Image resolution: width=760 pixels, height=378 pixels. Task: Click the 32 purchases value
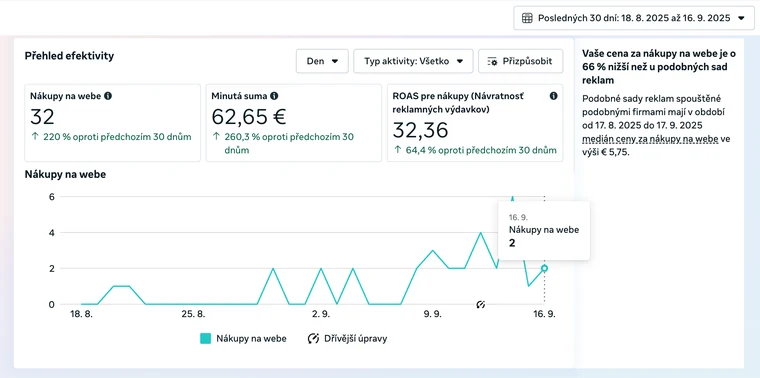42,117
